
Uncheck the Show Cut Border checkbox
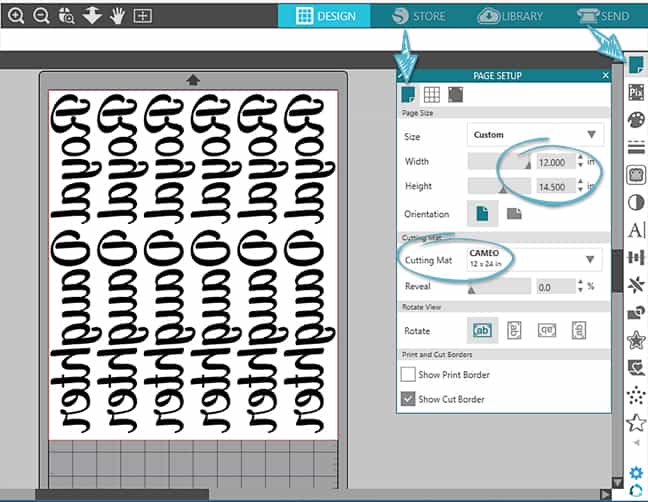(408, 399)
